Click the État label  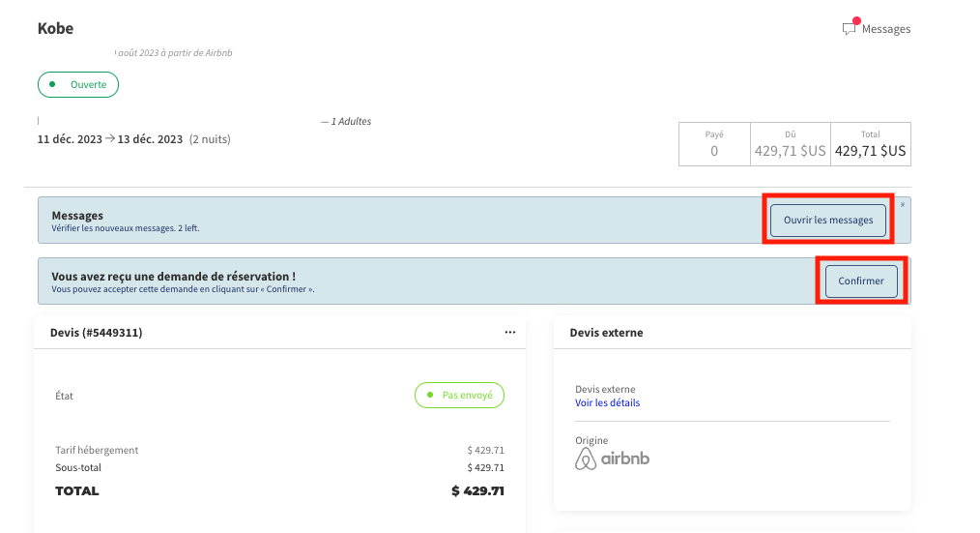(65, 396)
